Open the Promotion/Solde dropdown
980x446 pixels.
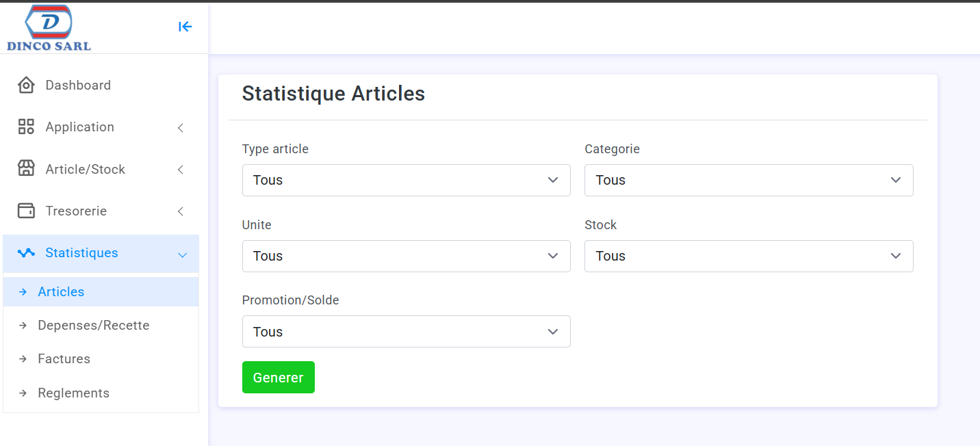407,331
